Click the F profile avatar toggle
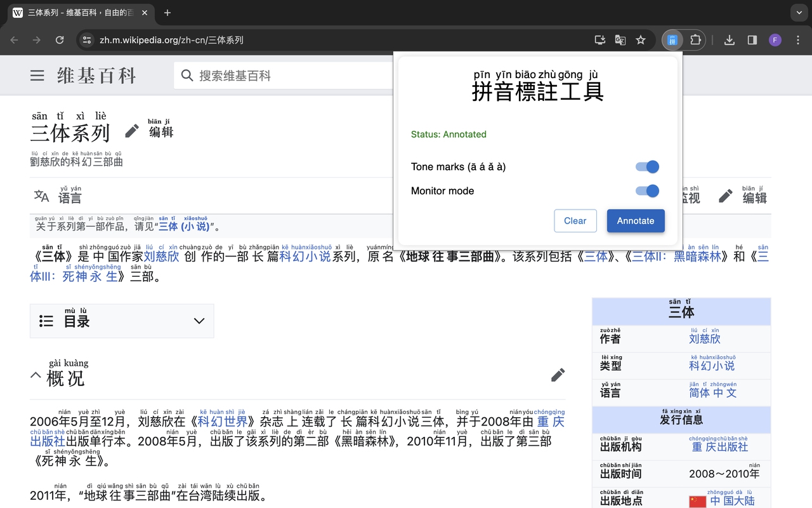Viewport: 812px width, 508px height. point(775,39)
